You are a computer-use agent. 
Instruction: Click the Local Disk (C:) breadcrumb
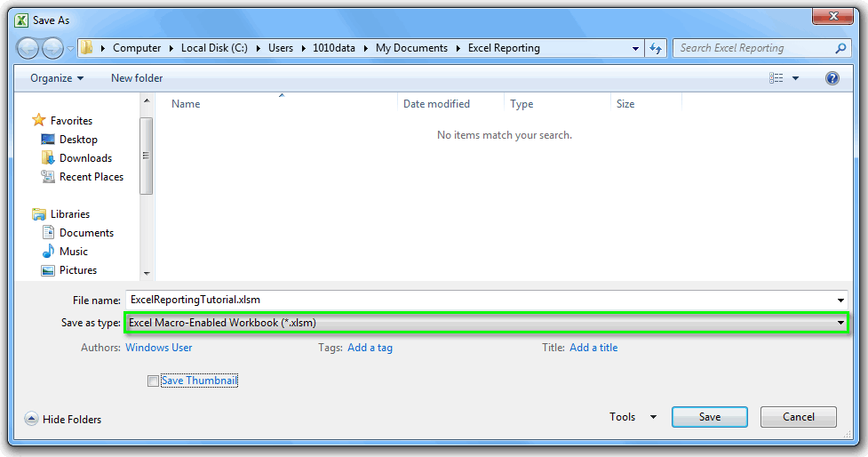click(x=214, y=48)
